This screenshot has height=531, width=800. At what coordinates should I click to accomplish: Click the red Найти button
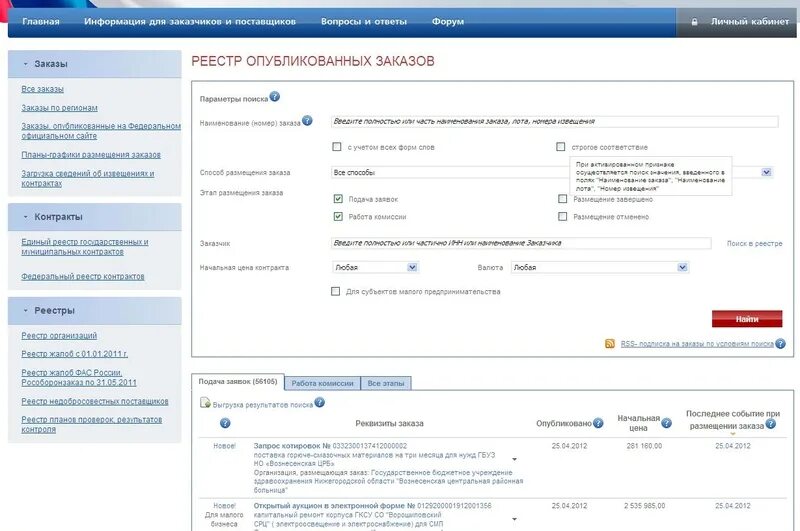point(747,319)
